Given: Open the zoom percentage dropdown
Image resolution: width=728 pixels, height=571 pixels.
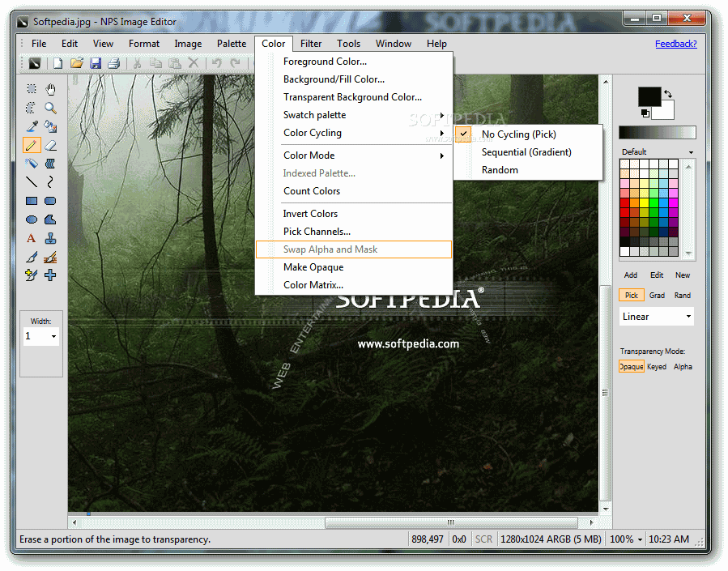Looking at the screenshot, I should (x=640, y=539).
